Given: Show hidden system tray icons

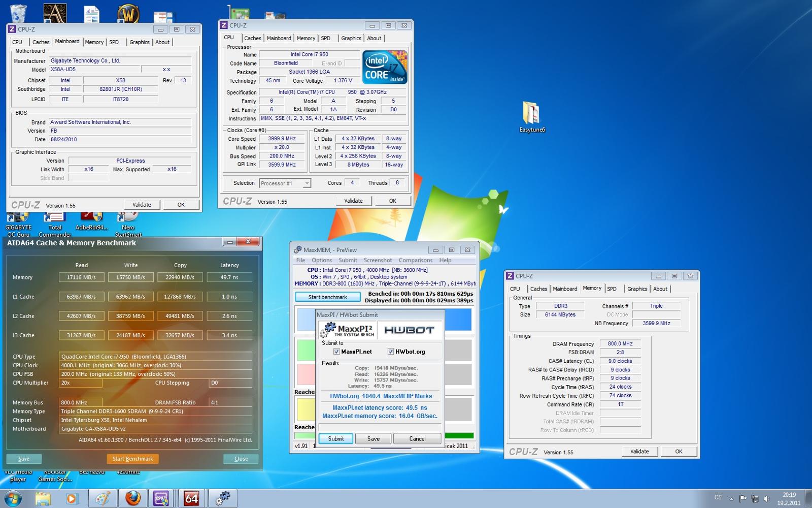Looking at the screenshot, I should (x=731, y=498).
